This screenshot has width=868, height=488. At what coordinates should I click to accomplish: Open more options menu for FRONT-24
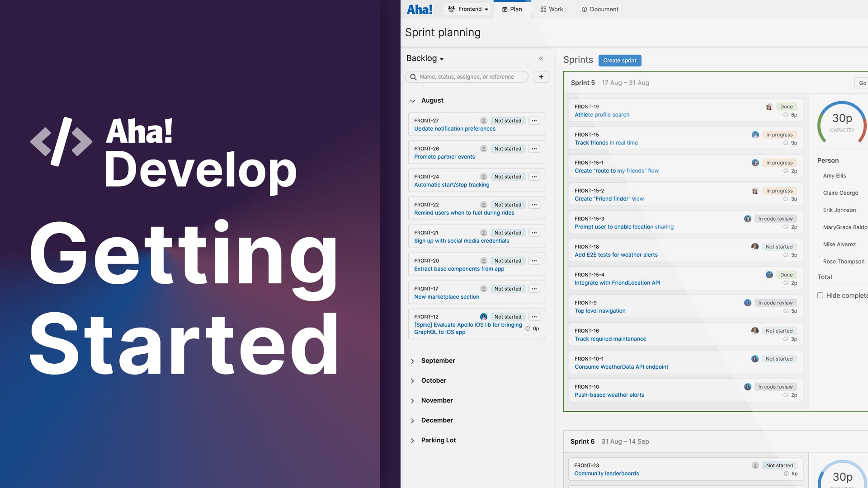(534, 177)
